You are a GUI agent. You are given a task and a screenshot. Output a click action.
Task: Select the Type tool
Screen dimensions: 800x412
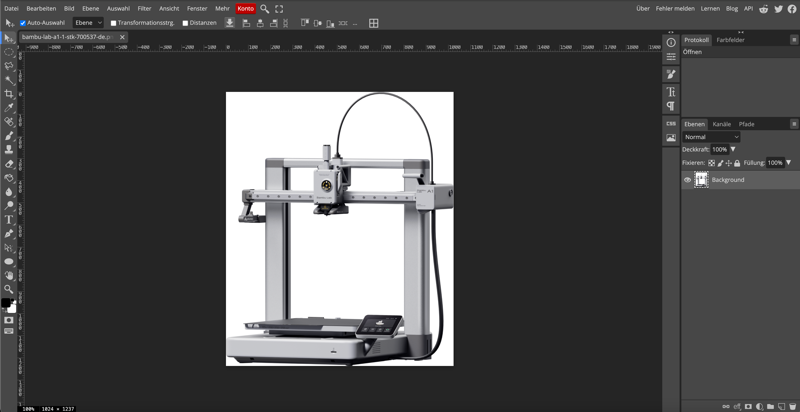[9, 219]
